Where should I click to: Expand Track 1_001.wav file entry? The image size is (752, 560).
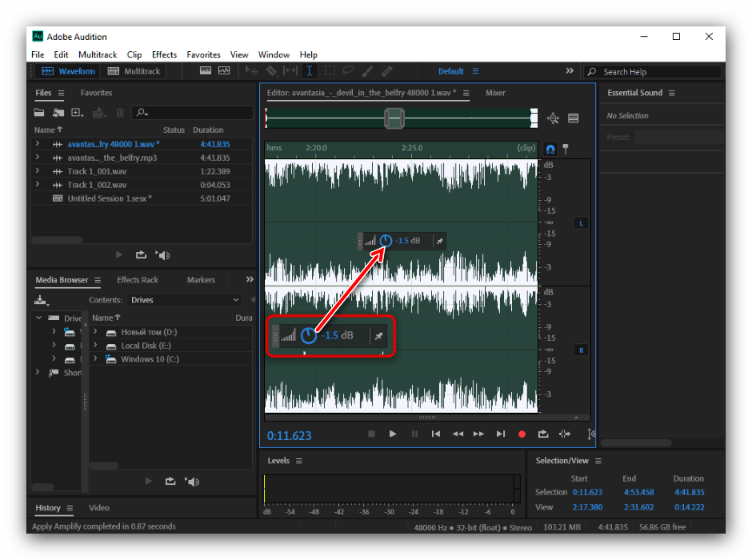click(37, 171)
